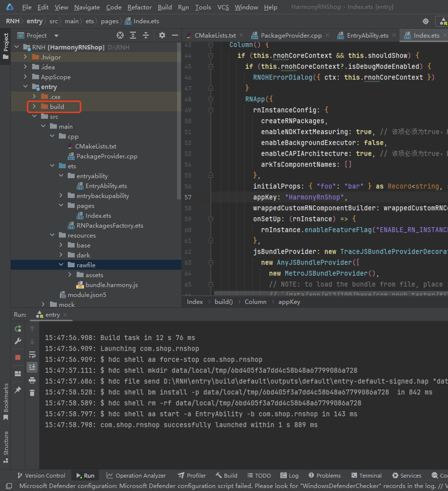Open the Project tool window side tab

click(x=6, y=46)
